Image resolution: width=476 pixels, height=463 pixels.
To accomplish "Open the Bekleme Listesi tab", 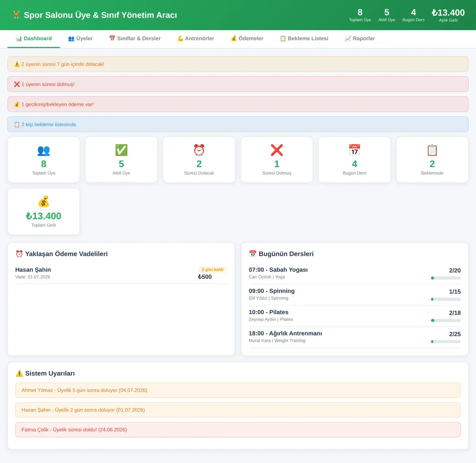I will pyautogui.click(x=304, y=39).
